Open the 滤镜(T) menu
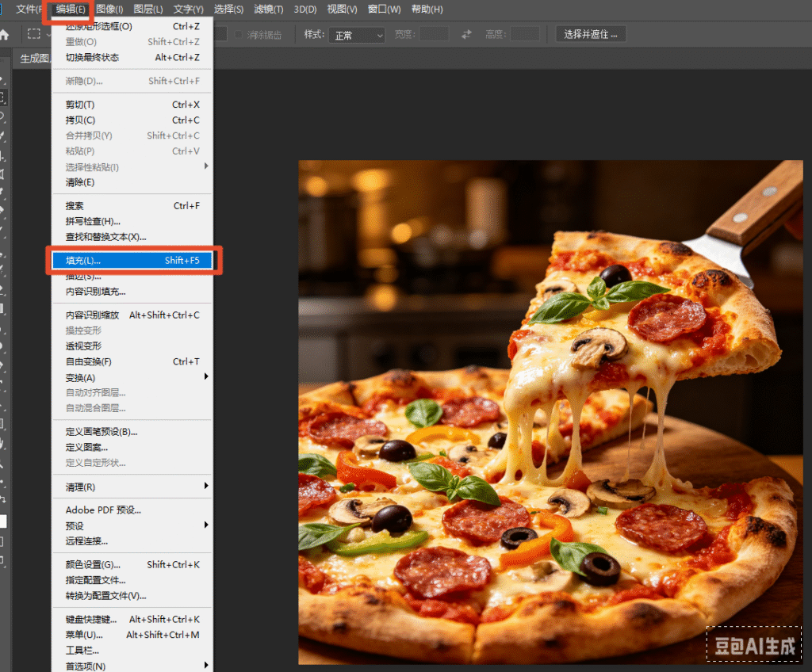Screen dimensions: 812x672 (269, 10)
